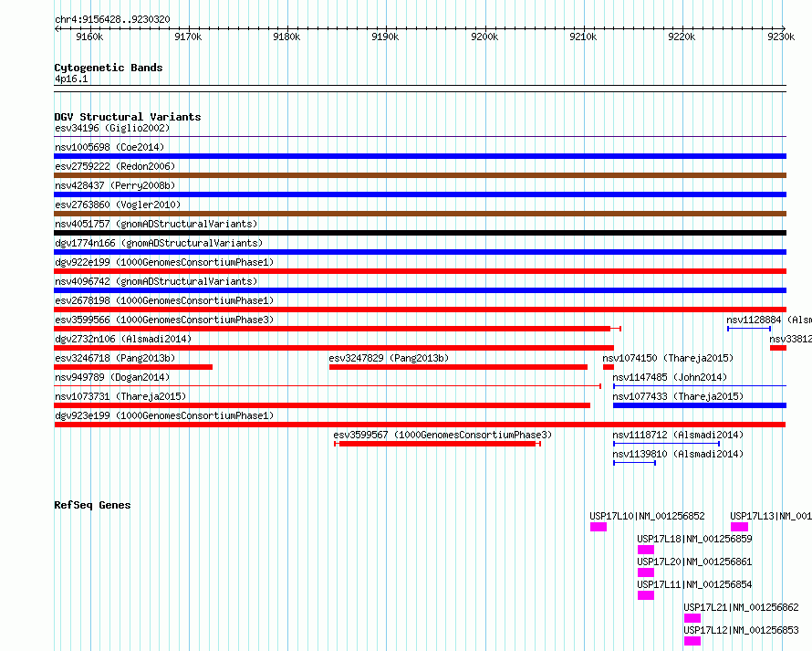The height and width of the screenshot is (651, 812).
Task: Click the brown esv2759222 variant bar
Action: pos(420,175)
